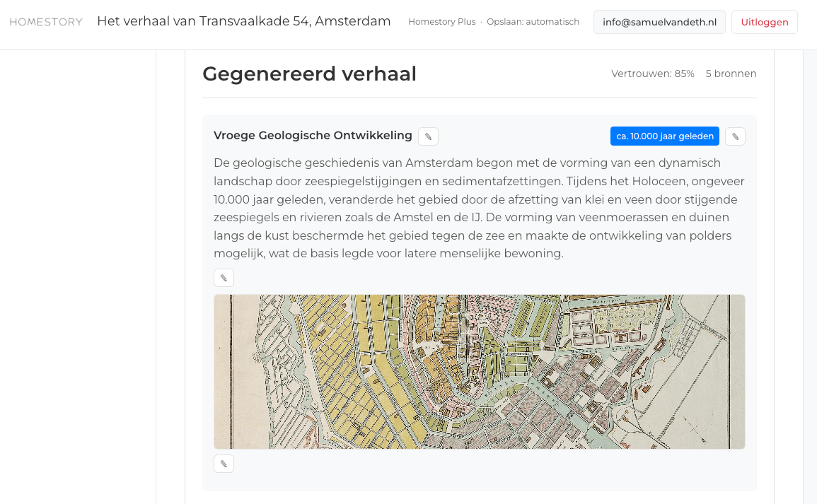This screenshot has width=817, height=504.
Task: Click the 'Homestory Plus' plan label
Action: coord(441,22)
